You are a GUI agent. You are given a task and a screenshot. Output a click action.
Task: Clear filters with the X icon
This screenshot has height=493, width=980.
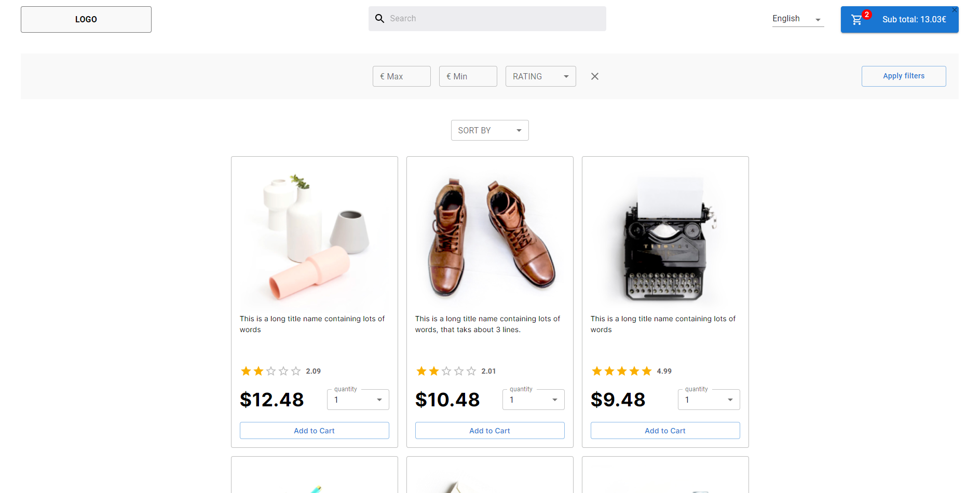[x=595, y=76]
